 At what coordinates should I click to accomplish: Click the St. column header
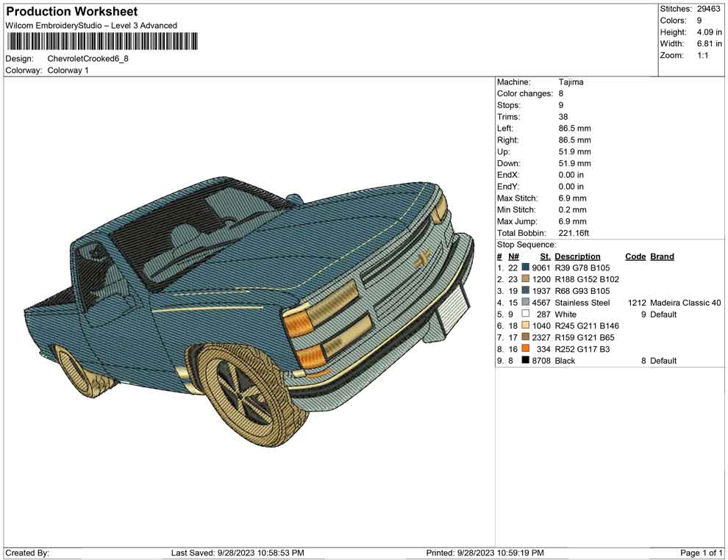click(x=545, y=256)
